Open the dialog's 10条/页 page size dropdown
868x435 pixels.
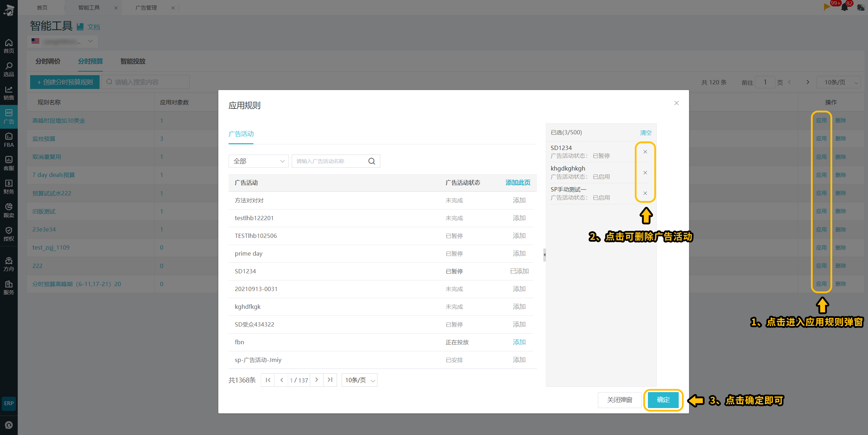click(359, 380)
